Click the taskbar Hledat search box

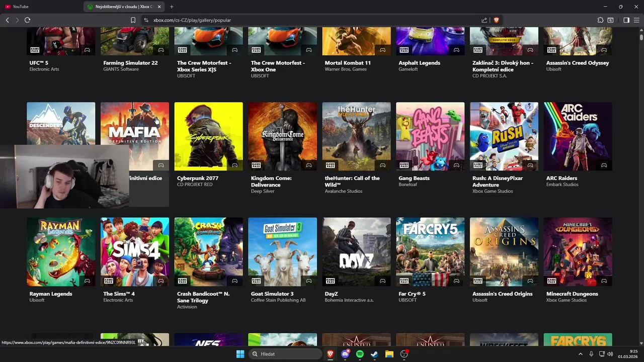[286, 354]
